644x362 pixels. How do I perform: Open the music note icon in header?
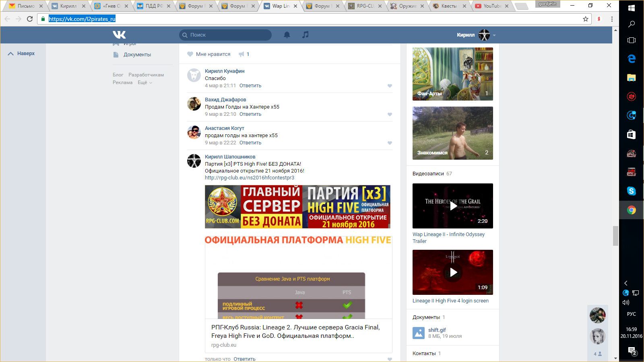pos(305,35)
